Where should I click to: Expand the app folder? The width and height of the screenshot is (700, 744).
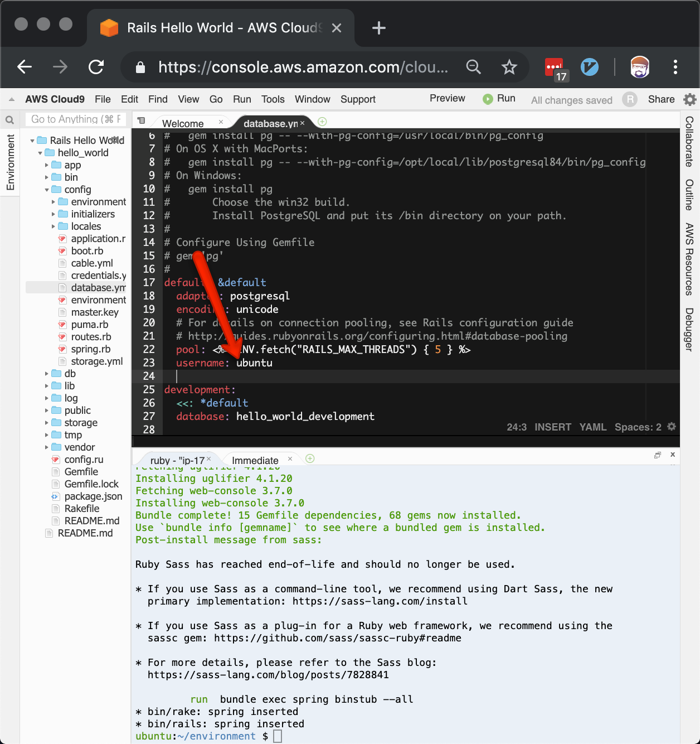coord(47,165)
